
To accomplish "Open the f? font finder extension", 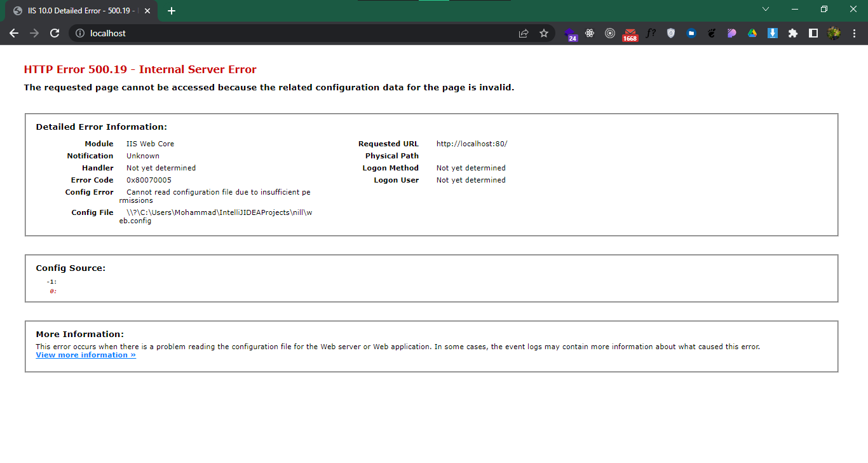I will pyautogui.click(x=651, y=33).
